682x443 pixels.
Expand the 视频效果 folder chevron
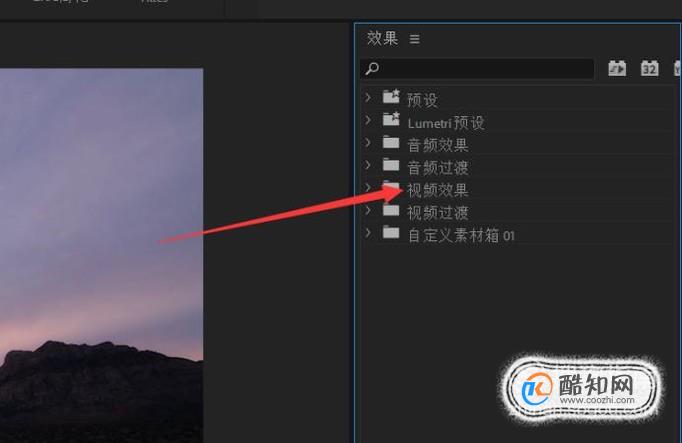pyautogui.click(x=368, y=187)
